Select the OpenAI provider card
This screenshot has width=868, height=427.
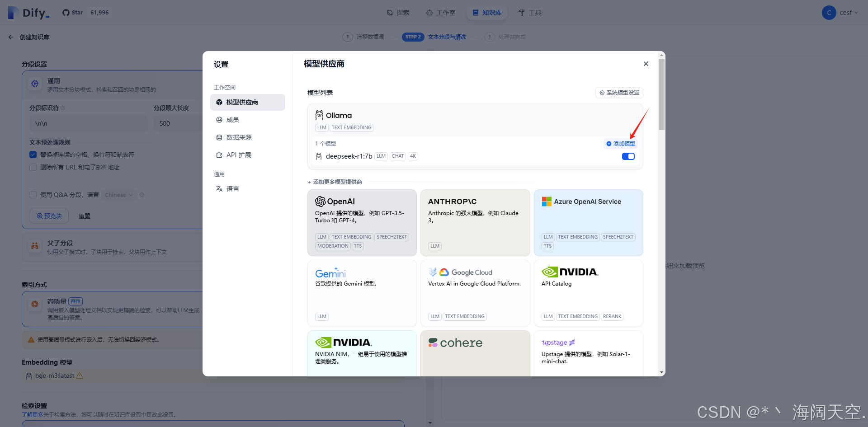coord(362,223)
